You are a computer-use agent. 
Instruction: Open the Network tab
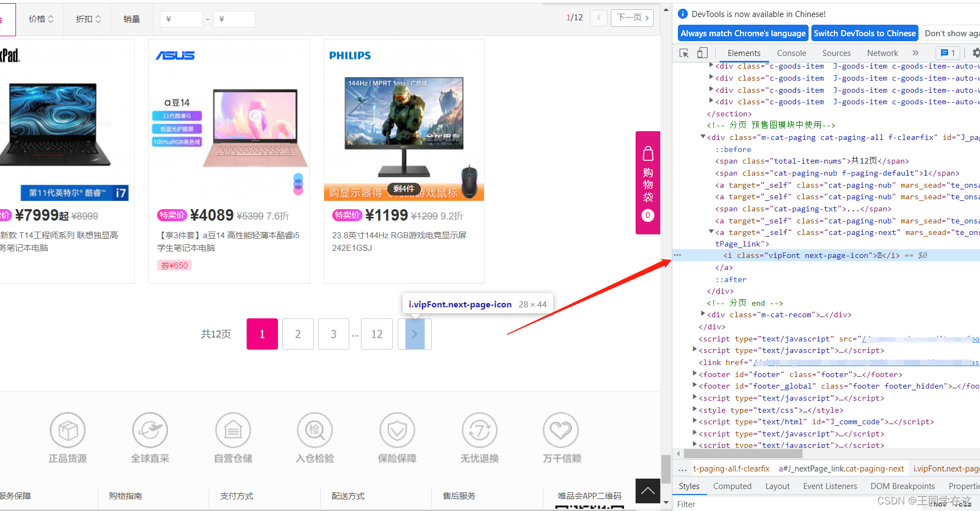click(883, 53)
